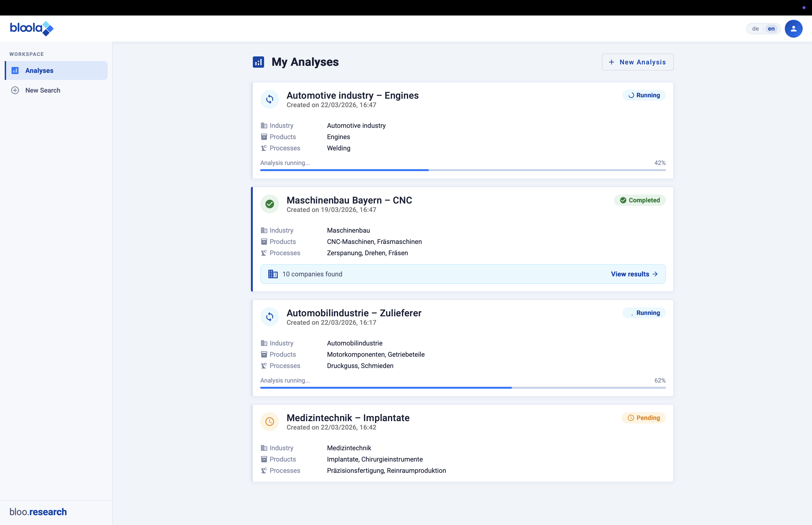Click the blue user profile avatar icon
The image size is (812, 525).
click(x=793, y=29)
